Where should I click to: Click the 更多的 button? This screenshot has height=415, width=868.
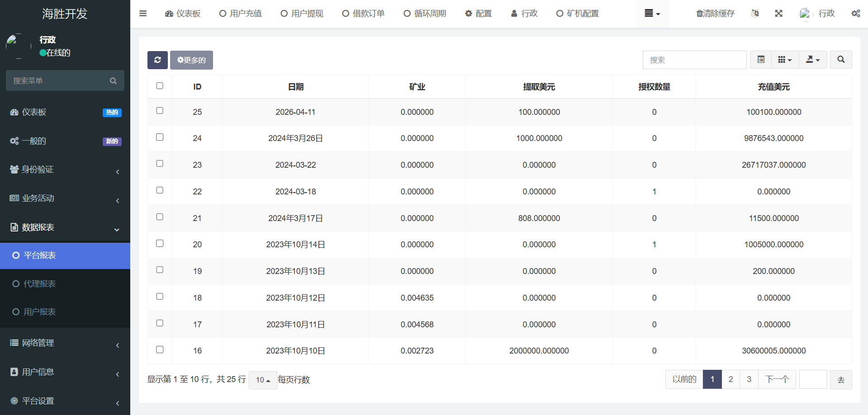pos(191,60)
